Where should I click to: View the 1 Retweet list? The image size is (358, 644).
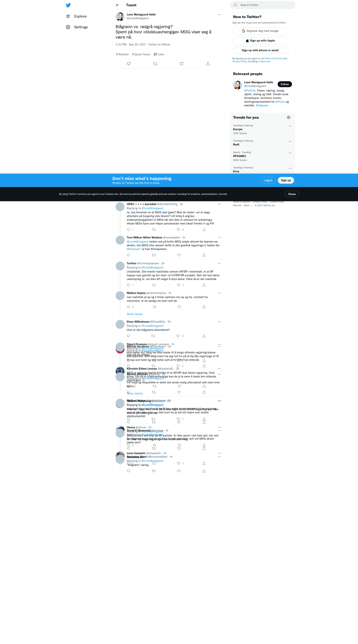122,54
